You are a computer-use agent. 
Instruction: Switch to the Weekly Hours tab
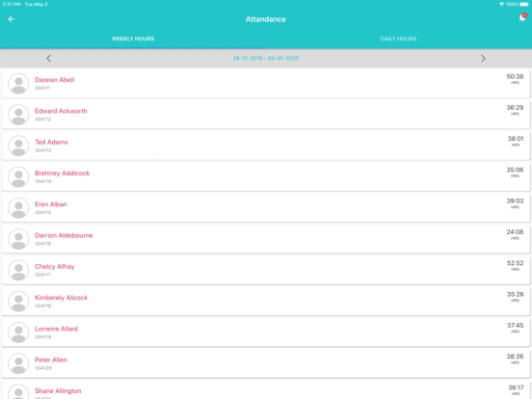[x=133, y=39]
